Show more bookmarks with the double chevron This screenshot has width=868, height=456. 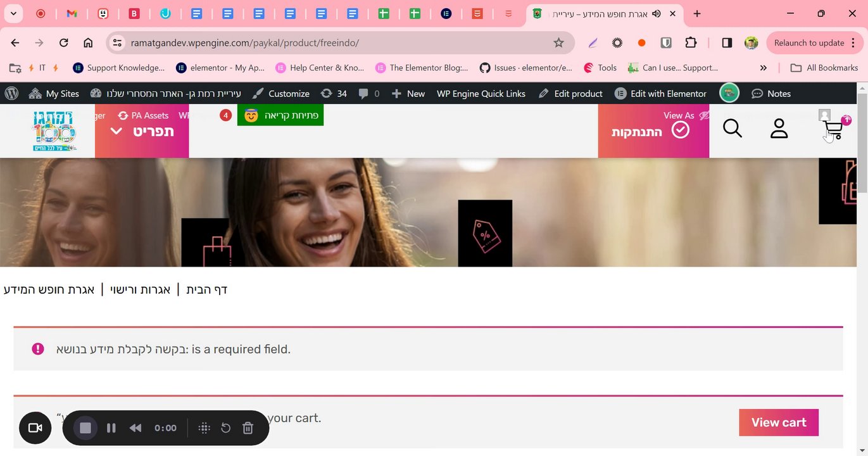point(763,68)
